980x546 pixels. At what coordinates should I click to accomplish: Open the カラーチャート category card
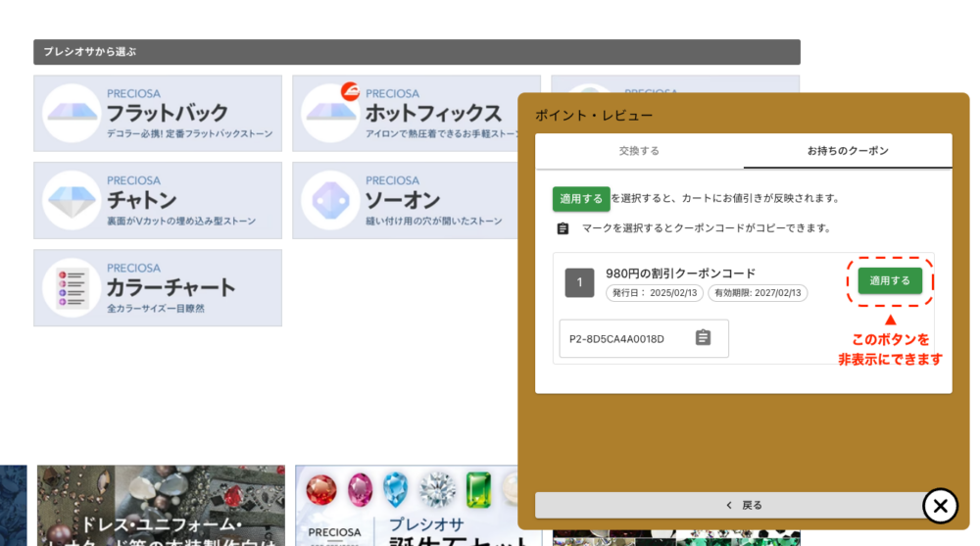coord(158,287)
